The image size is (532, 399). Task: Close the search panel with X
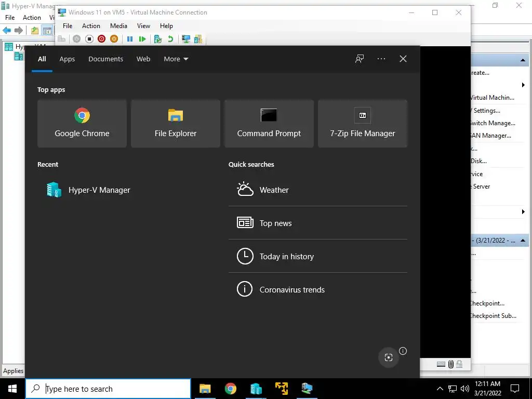[403, 59]
